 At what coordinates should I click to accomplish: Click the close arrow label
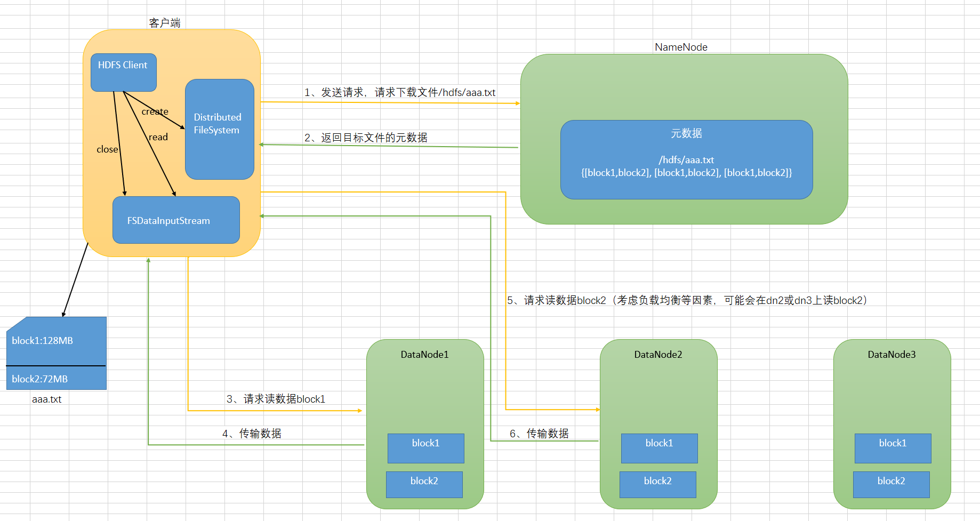click(x=107, y=149)
